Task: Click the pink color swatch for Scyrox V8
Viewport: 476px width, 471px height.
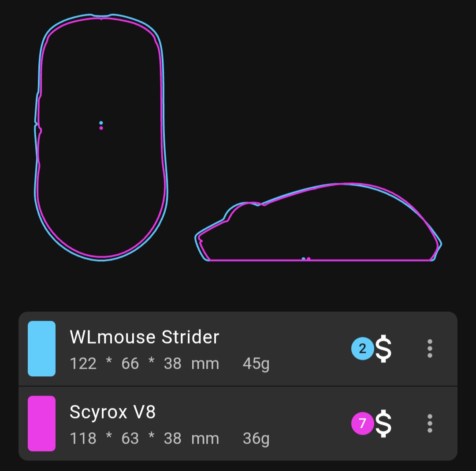Action: [x=42, y=423]
